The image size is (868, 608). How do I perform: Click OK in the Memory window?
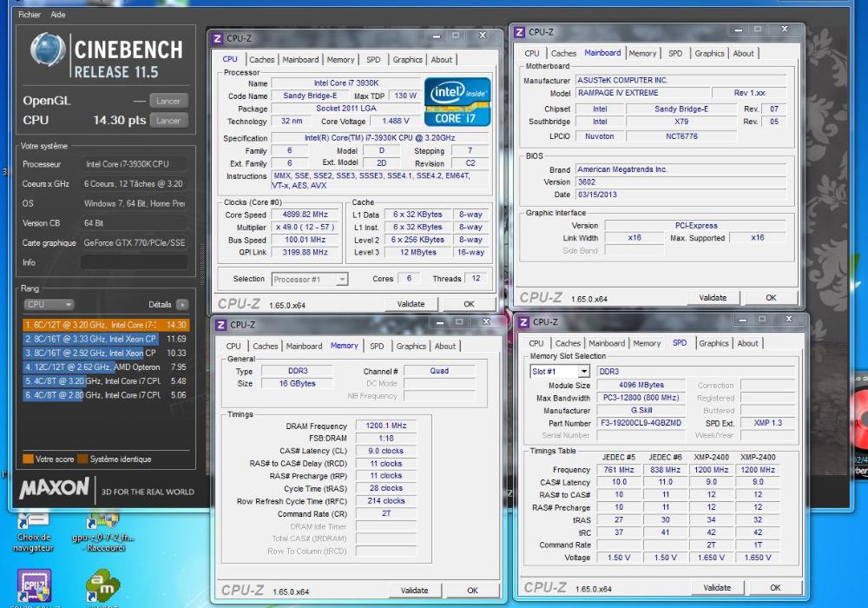[472, 591]
